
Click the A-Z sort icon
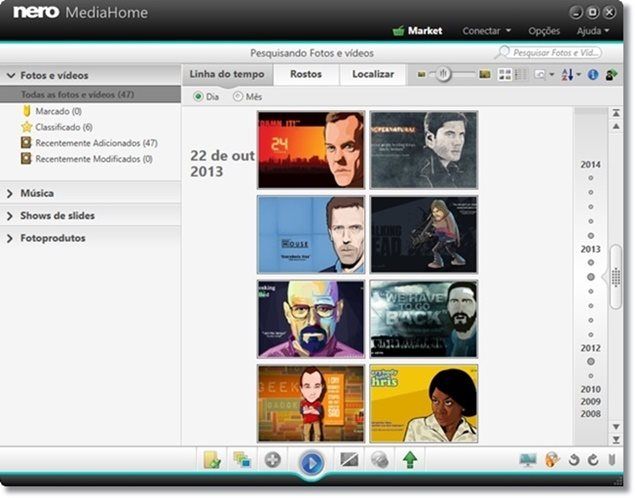click(x=567, y=74)
